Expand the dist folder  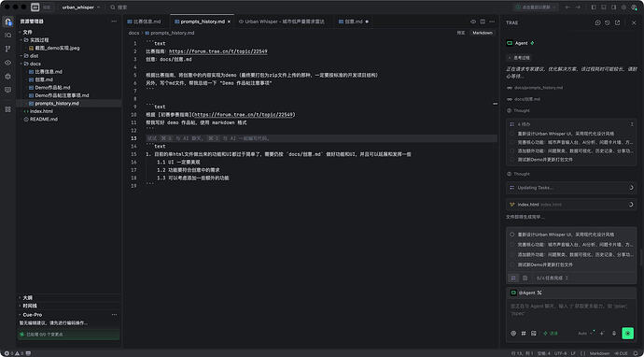coord(31,55)
